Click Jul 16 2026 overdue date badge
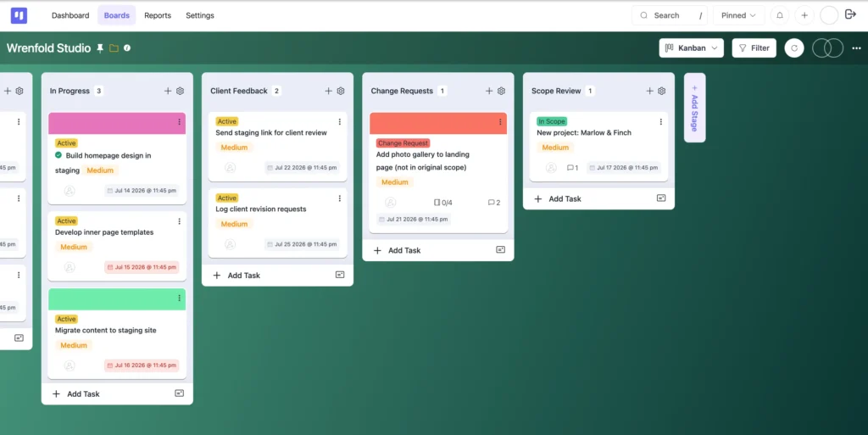Screen dimensions: 868x435 [142, 365]
